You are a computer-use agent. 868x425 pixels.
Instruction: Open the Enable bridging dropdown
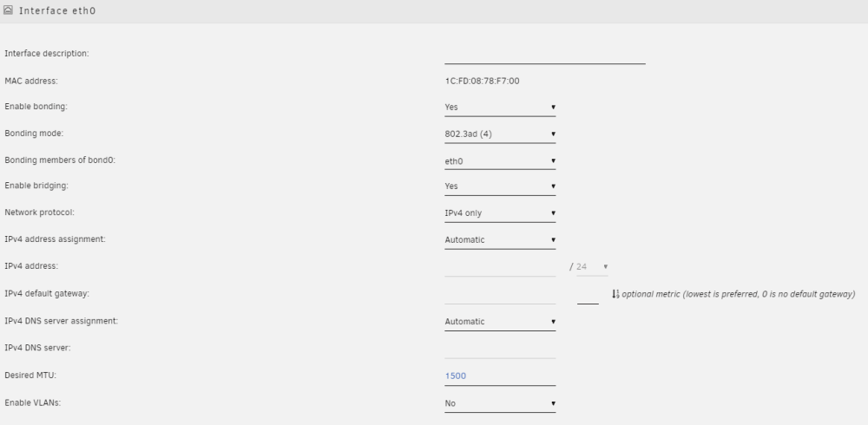(x=500, y=186)
